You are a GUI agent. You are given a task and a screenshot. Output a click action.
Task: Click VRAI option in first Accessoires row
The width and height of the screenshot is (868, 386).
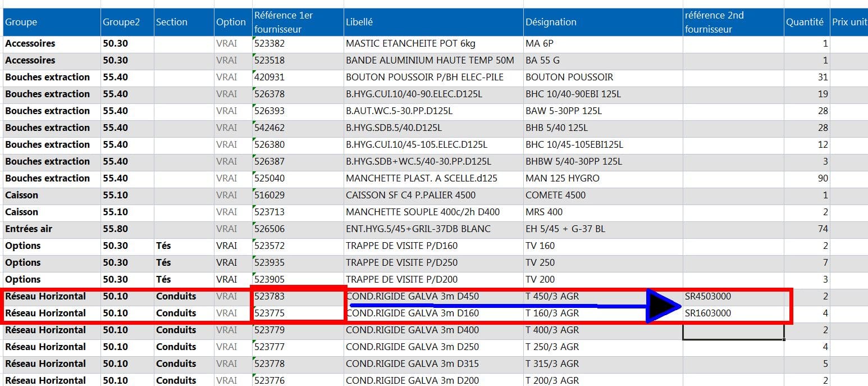click(233, 43)
